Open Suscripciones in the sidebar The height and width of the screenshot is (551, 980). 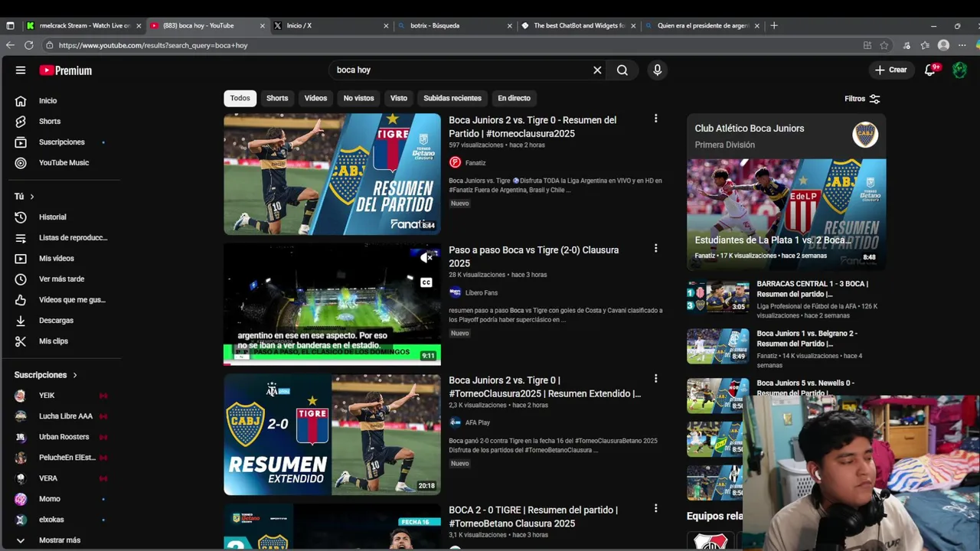[61, 142]
